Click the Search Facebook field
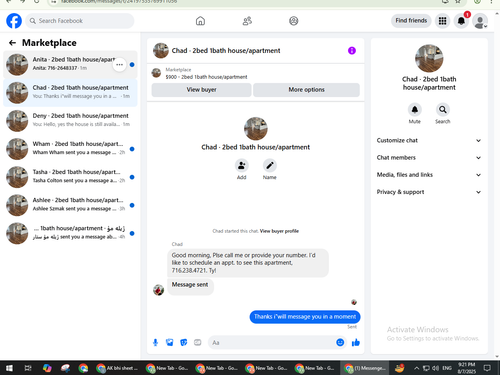 tap(80, 21)
